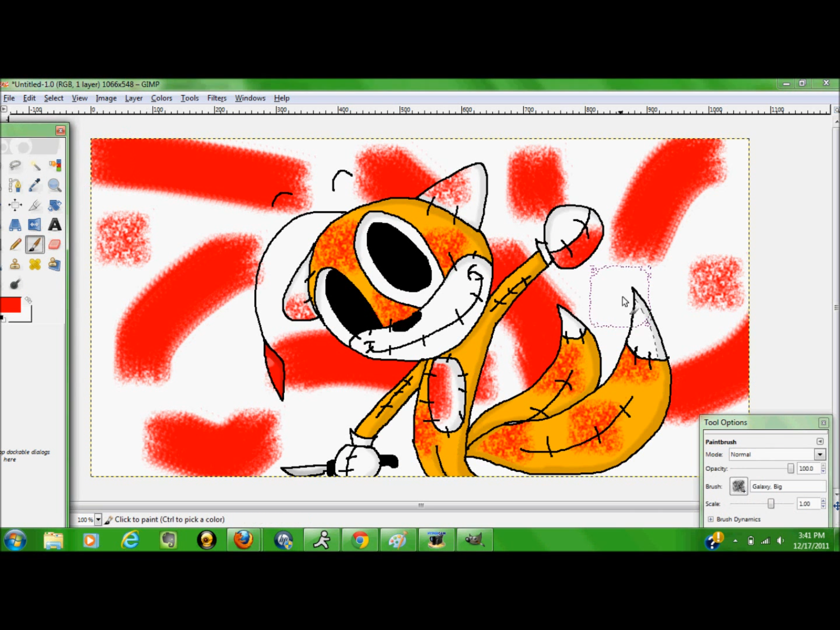The width and height of the screenshot is (840, 630).
Task: Click the volume speaker tray icon
Action: click(781, 541)
